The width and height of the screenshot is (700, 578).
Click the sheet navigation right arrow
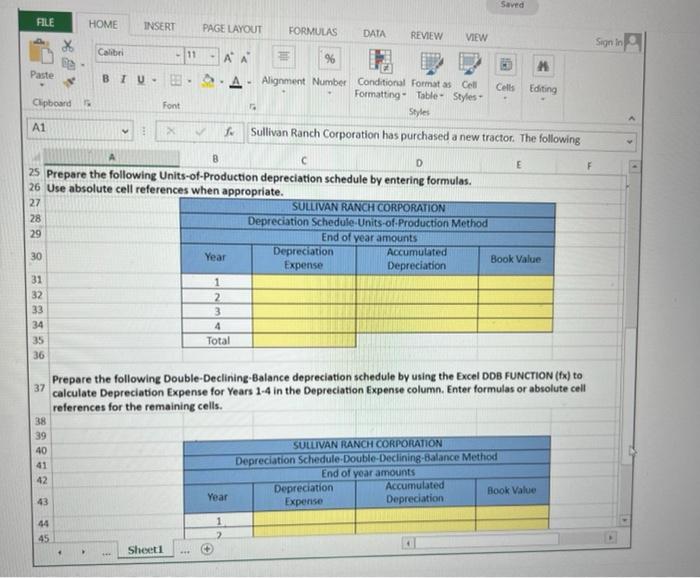coord(83,552)
